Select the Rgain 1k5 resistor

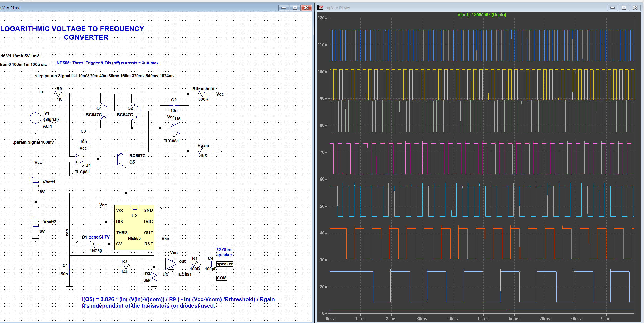tap(203, 151)
